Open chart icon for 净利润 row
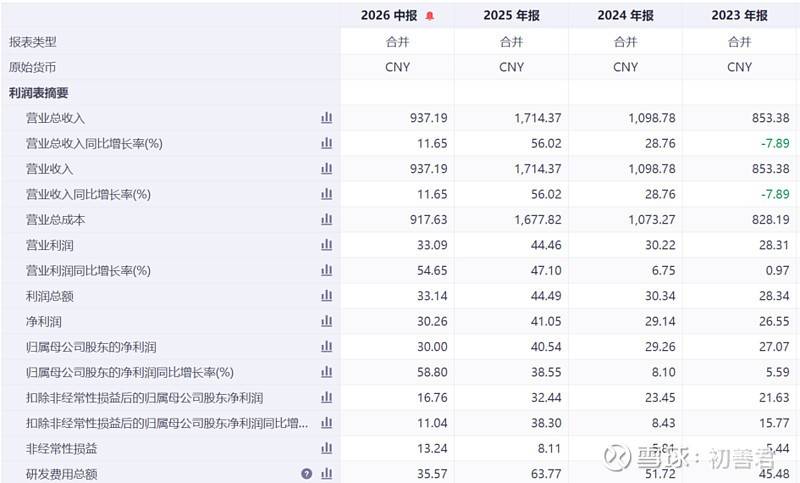Screen dimensions: 800x483 327,321
